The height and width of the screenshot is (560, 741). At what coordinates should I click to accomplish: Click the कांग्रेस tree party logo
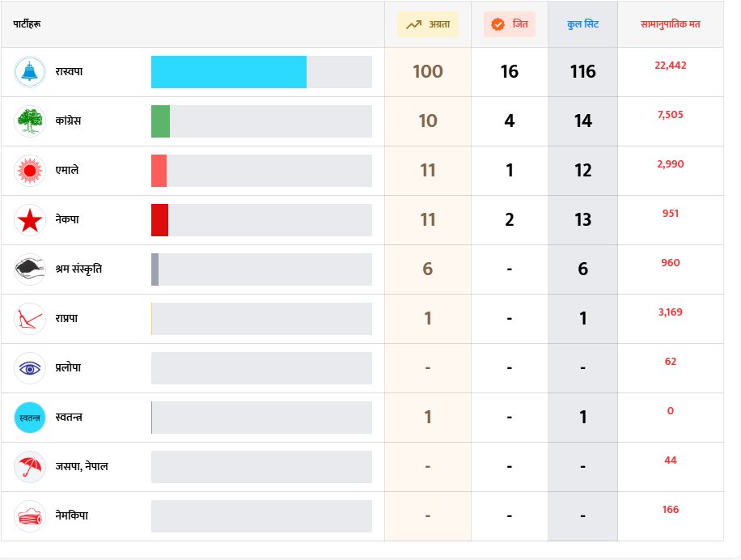pyautogui.click(x=30, y=121)
